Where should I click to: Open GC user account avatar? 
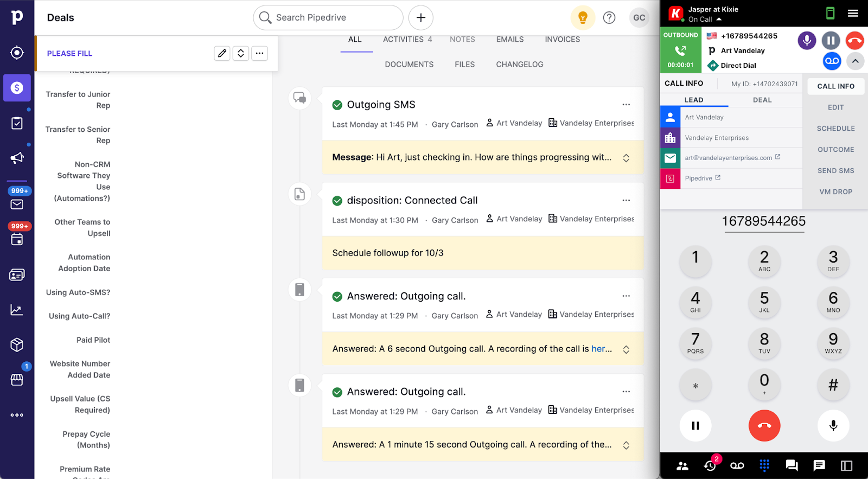pos(639,18)
